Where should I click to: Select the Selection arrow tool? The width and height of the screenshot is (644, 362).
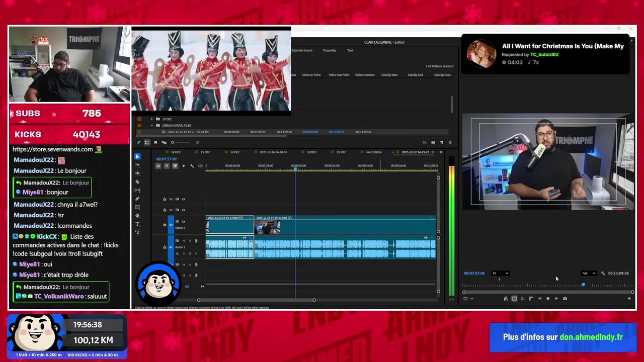(137, 156)
